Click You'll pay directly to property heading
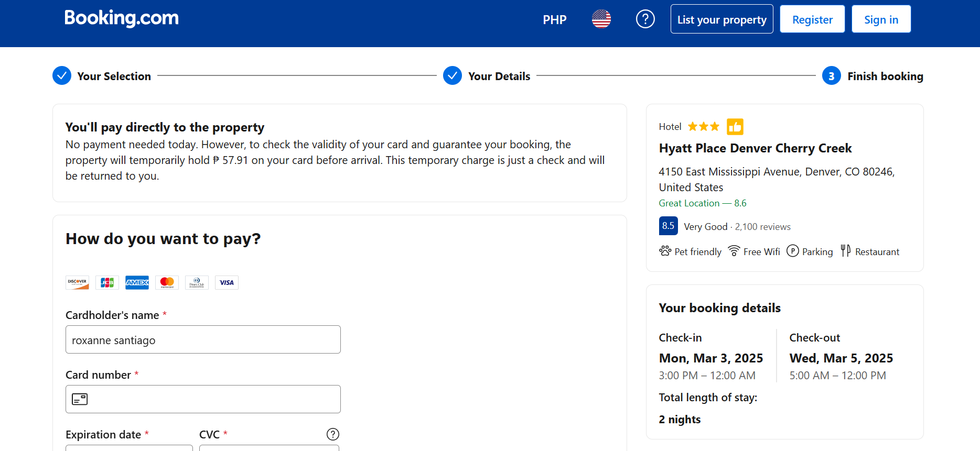Viewport: 980px width, 451px height. [x=165, y=127]
